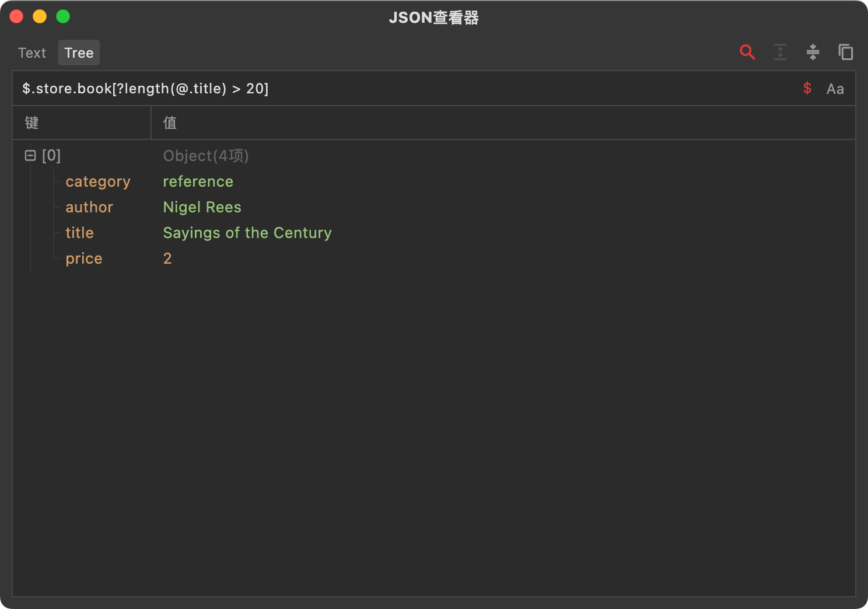This screenshot has height=609, width=868.
Task: Click the collapse all nodes icon
Action: (x=813, y=52)
